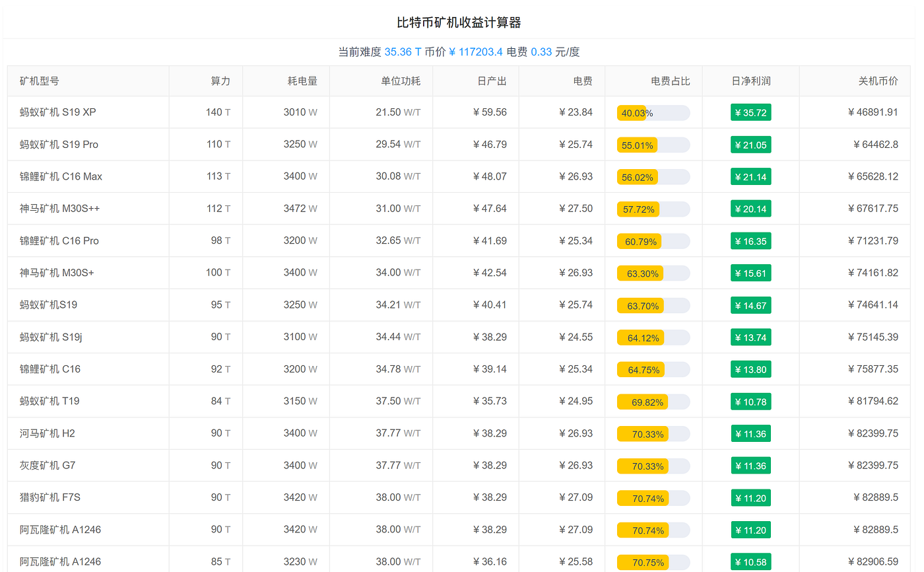Viewport: 924px width, 572px height.
Task: Click the electricity rate 0.33 value
Action: [x=541, y=52]
